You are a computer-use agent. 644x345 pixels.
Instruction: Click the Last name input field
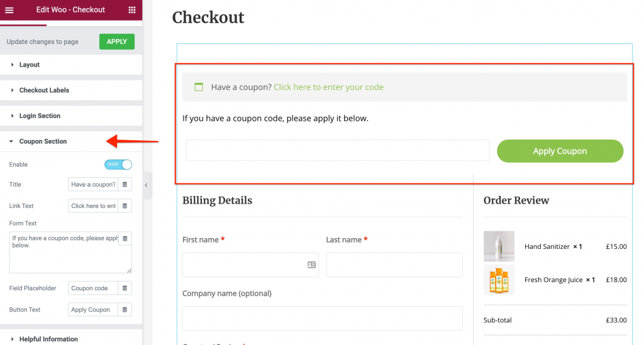[394, 265]
